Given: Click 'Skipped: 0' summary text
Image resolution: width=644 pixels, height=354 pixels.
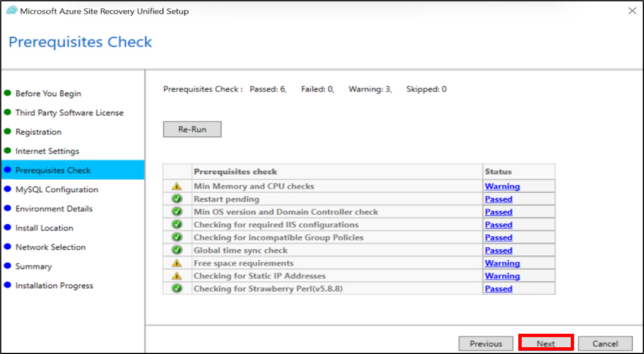Looking at the screenshot, I should point(426,89).
